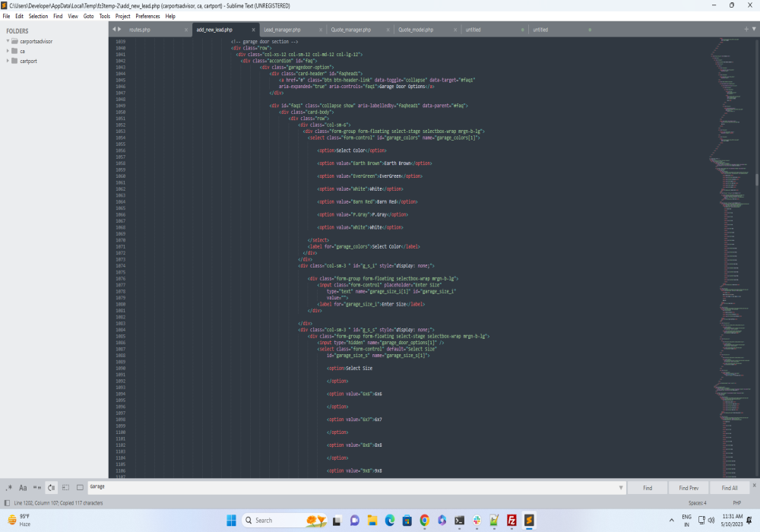This screenshot has height=532, width=760.
Task: Toggle sidebar via status bar icon
Action: pos(7,503)
